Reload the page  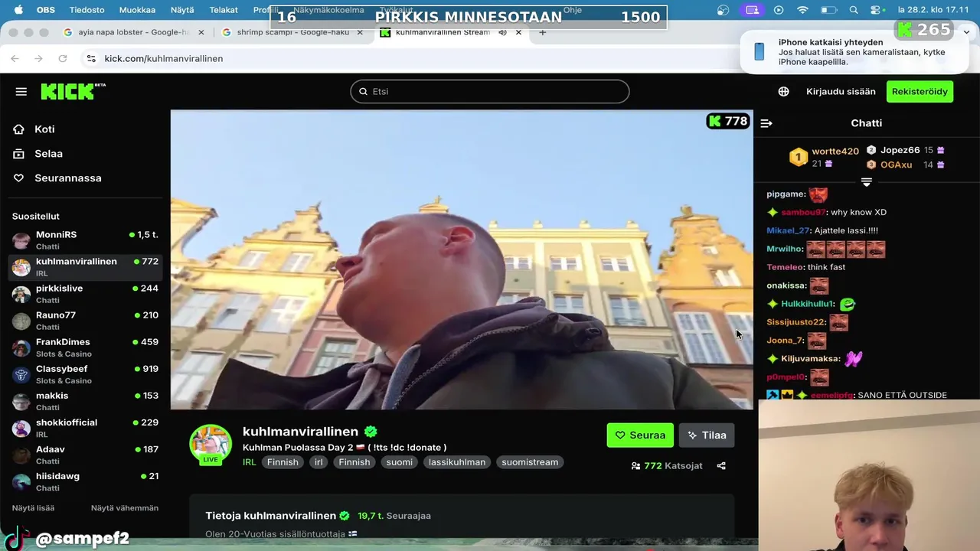63,58
